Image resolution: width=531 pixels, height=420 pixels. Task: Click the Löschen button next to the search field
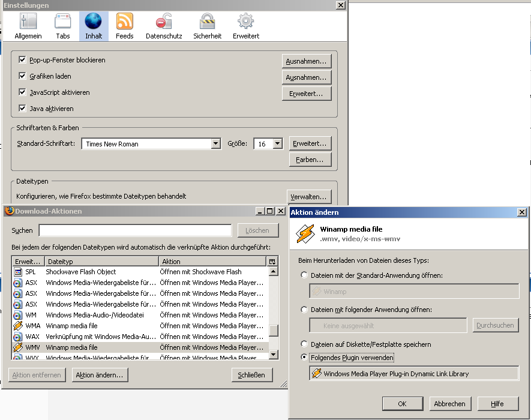(258, 230)
